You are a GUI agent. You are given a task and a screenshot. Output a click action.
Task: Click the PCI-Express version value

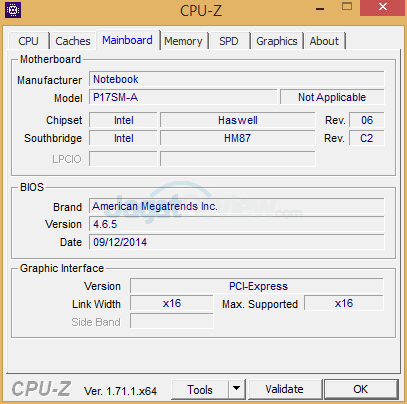click(257, 286)
